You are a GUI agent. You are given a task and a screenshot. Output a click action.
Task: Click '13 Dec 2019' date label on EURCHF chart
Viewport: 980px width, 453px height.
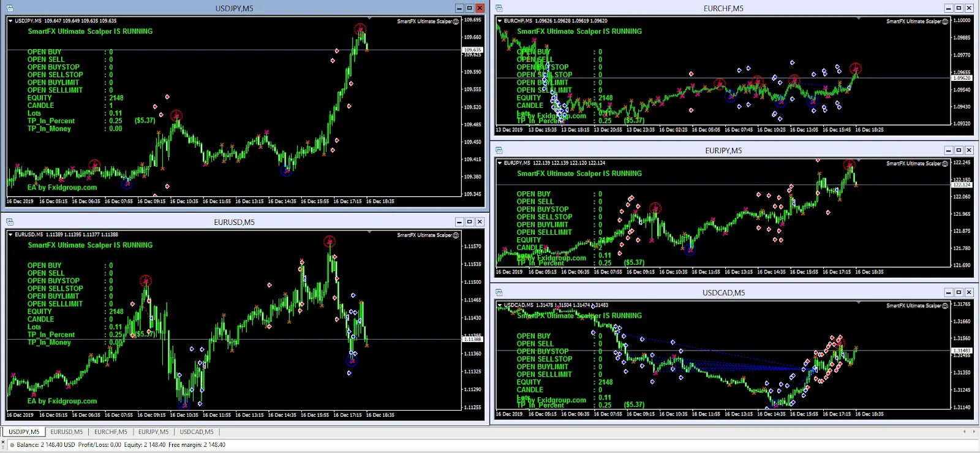point(510,130)
